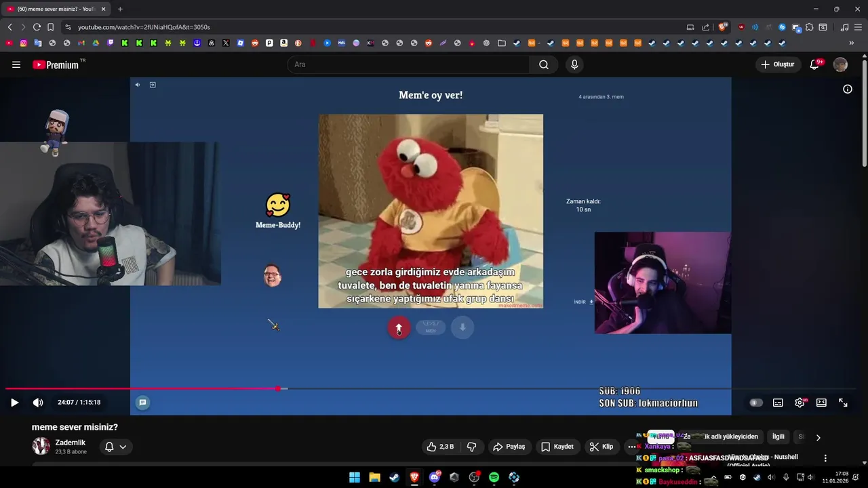Open the extensions puzzle icon

click(x=809, y=27)
